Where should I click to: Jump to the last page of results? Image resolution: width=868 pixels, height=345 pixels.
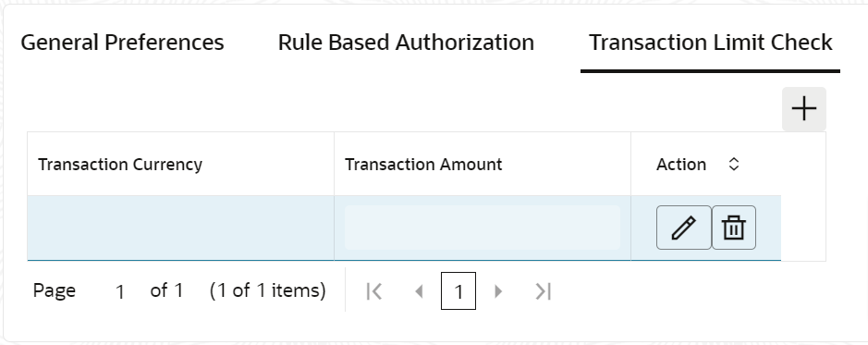(x=543, y=290)
